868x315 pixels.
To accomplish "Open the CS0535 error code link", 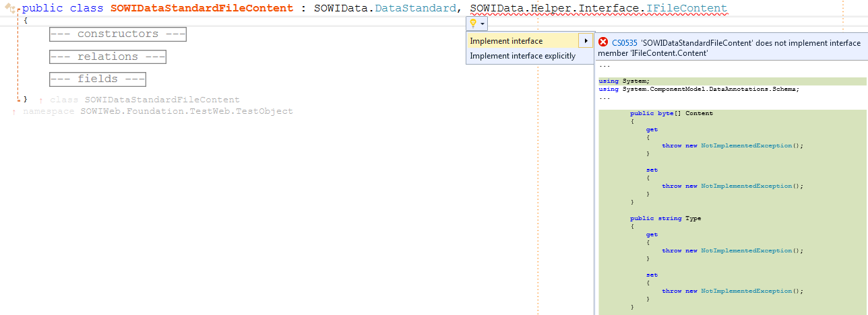I will click(625, 42).
